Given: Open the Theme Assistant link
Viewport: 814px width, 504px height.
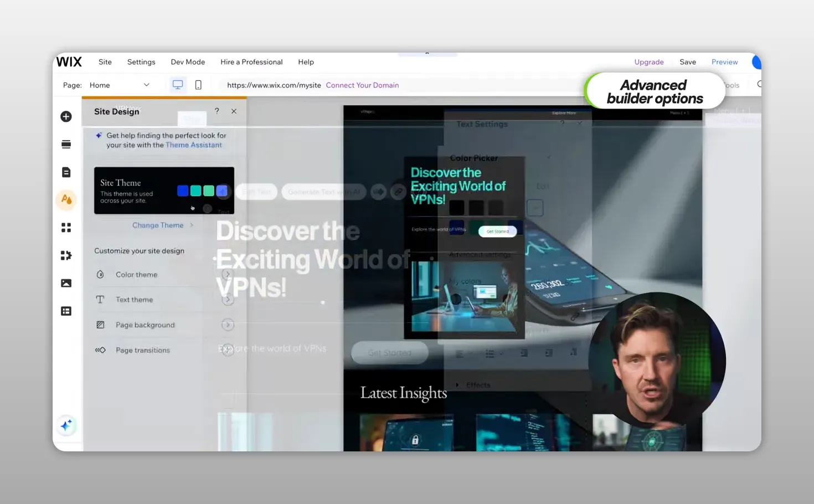Looking at the screenshot, I should point(194,145).
